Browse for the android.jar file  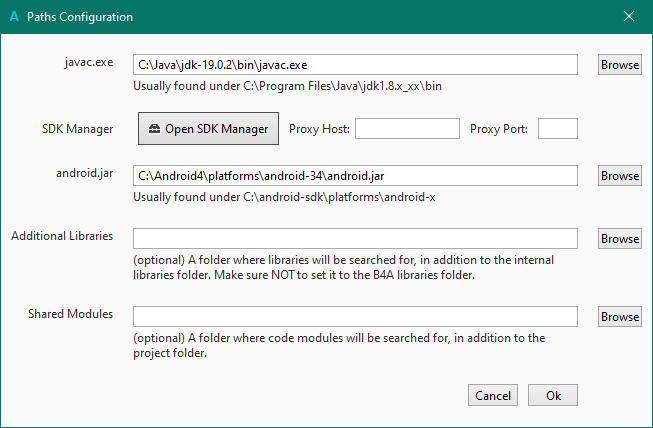point(620,176)
